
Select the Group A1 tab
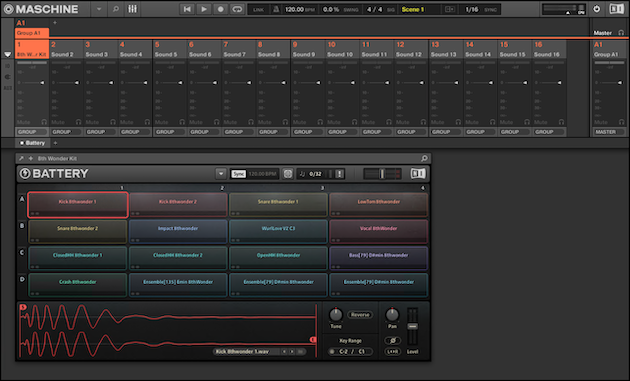(32, 33)
